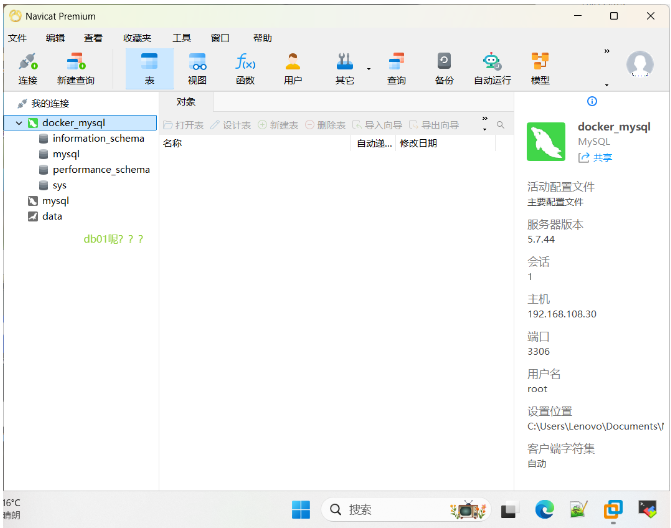This screenshot has width=671, height=528.
Task: Show more object toolbar items chevron
Action: [485, 119]
